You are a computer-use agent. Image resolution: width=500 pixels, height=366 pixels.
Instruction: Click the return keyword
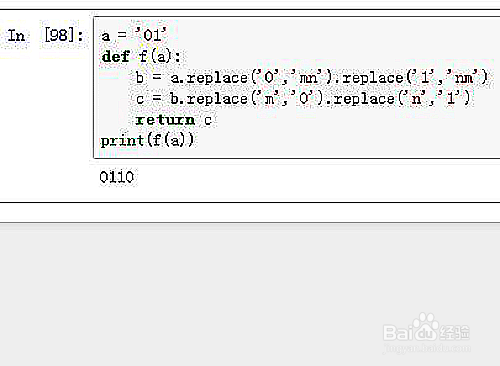(165, 120)
